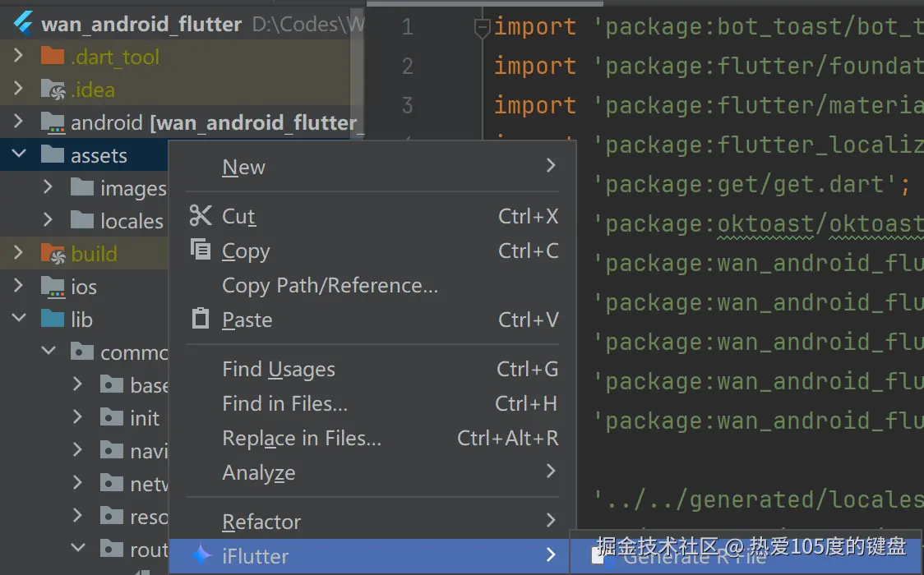This screenshot has width=924, height=575.
Task: Choose Cut from the context menu
Action: coord(372,216)
